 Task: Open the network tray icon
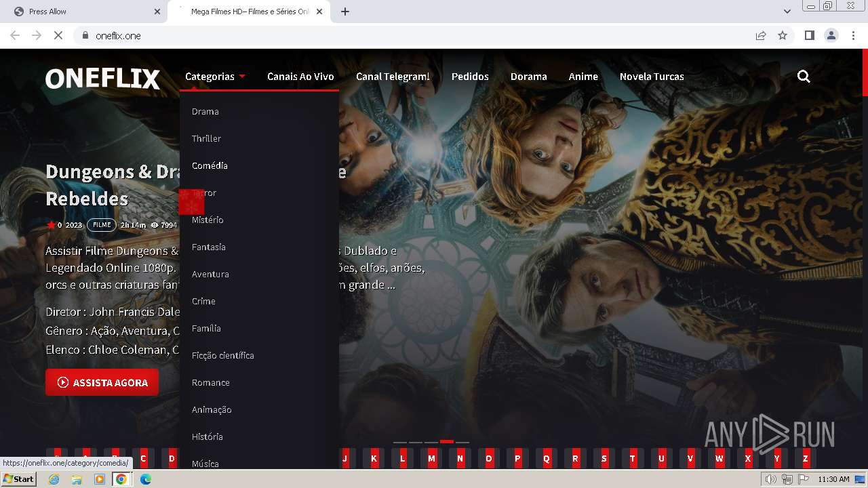787,479
